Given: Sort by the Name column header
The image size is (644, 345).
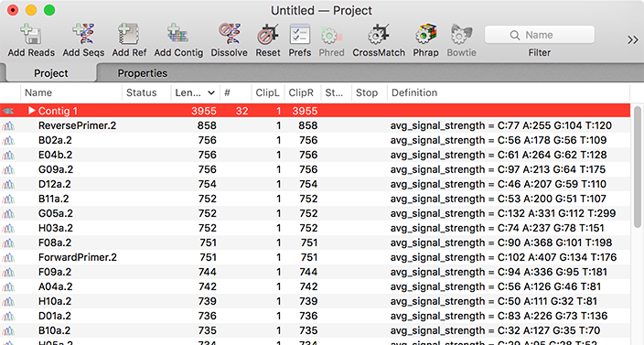Looking at the screenshot, I should (71, 92).
